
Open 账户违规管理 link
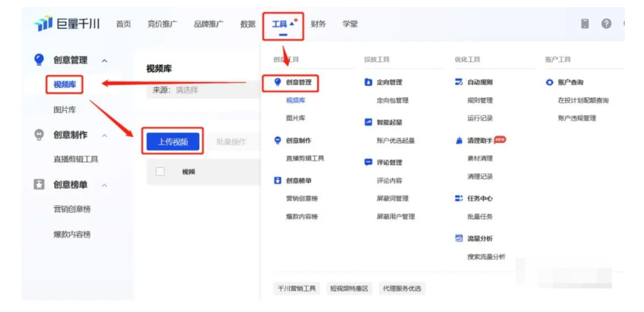pos(577,118)
